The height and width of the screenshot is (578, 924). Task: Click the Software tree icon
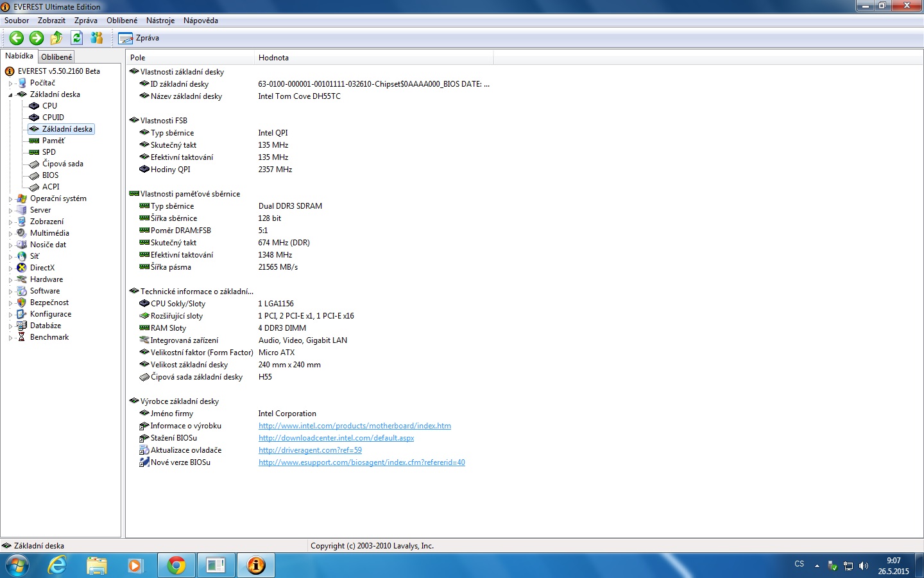(22, 291)
